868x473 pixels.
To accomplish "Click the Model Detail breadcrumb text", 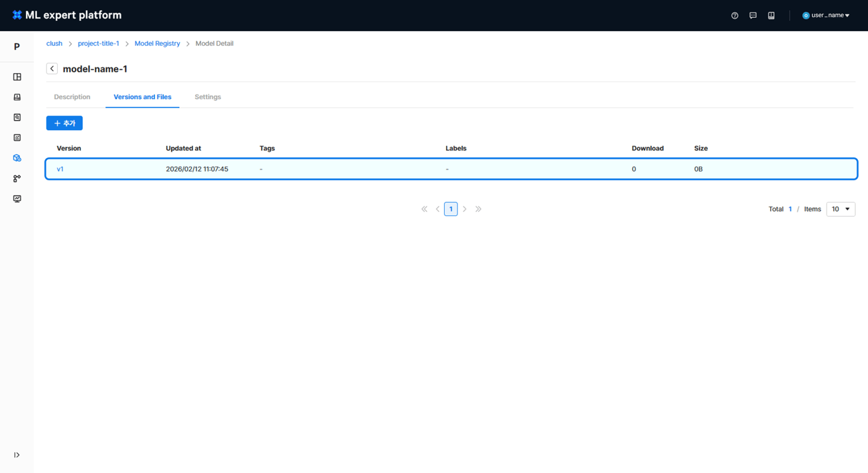I will click(x=215, y=44).
